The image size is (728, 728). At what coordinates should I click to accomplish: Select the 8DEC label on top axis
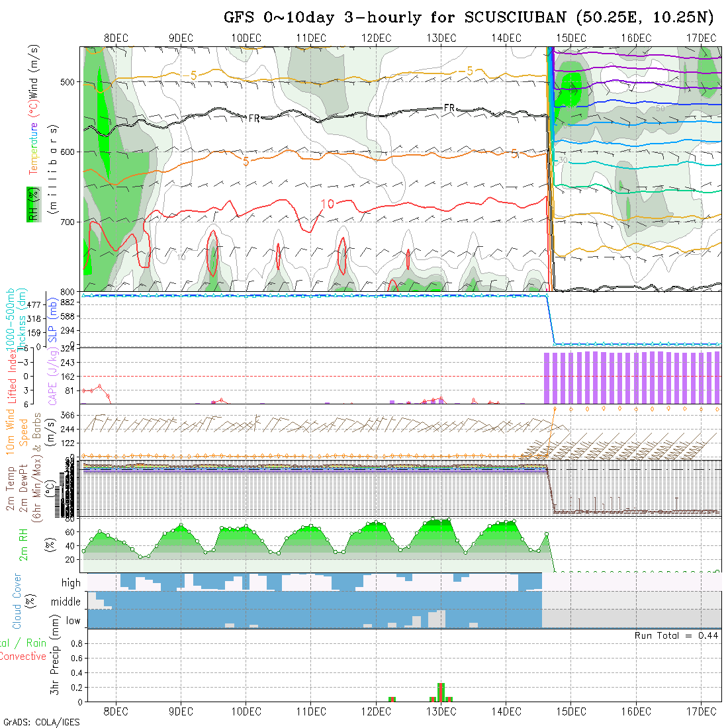(116, 38)
